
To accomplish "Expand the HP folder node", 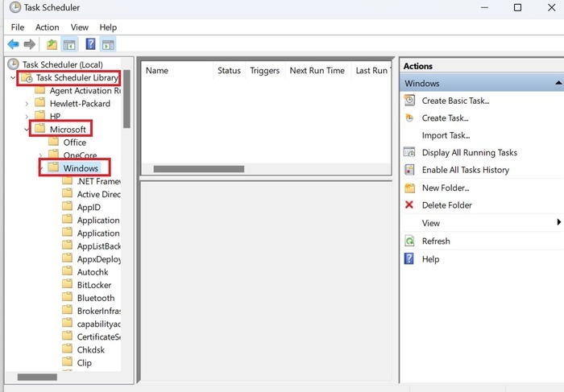I will click(x=27, y=117).
